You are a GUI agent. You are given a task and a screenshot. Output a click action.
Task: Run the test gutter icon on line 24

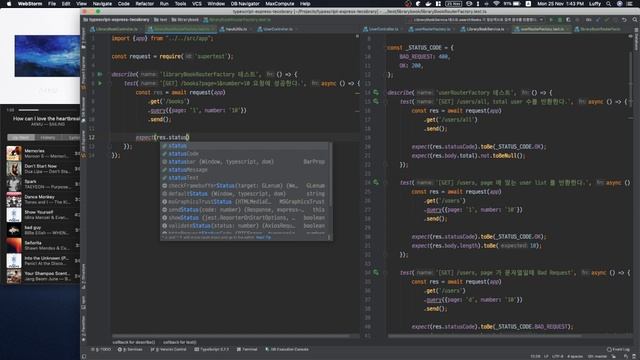(376, 182)
